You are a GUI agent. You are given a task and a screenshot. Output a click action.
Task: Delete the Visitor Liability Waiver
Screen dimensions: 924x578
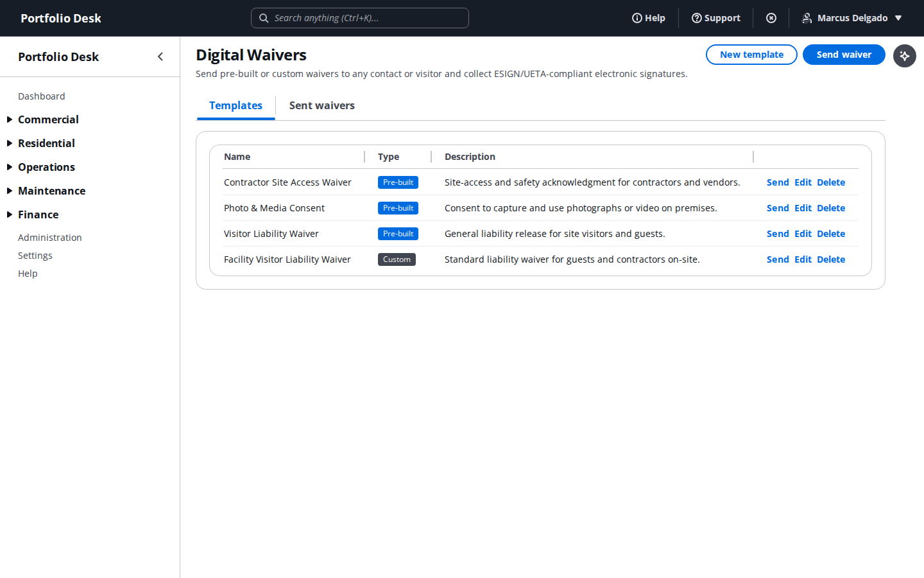[x=831, y=234]
